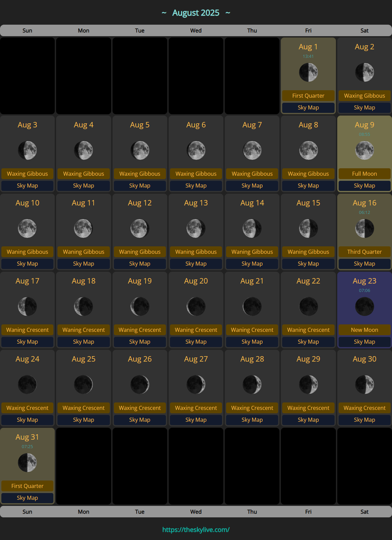Click the Waxing Crescent label on Aug 28
The image size is (392, 540).
252,408
